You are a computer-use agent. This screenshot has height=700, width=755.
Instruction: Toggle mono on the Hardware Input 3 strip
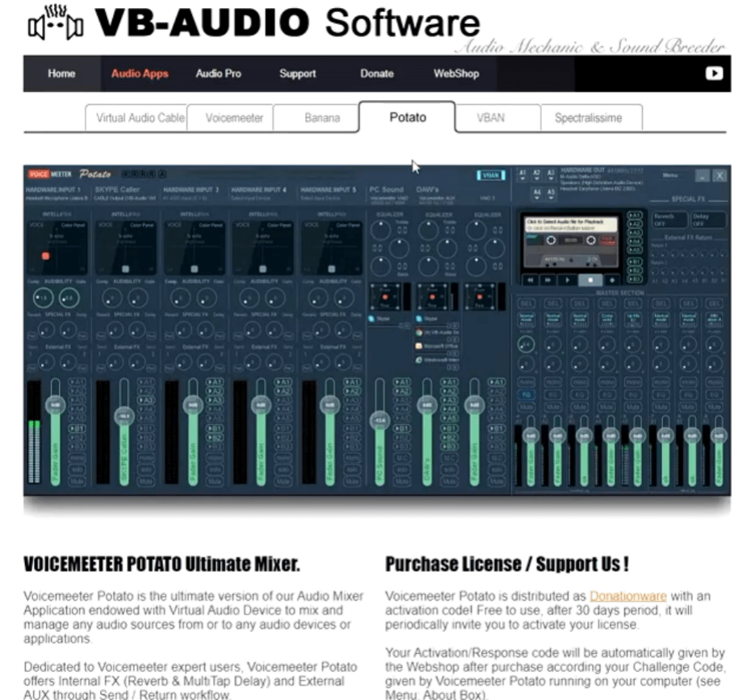pos(215,458)
